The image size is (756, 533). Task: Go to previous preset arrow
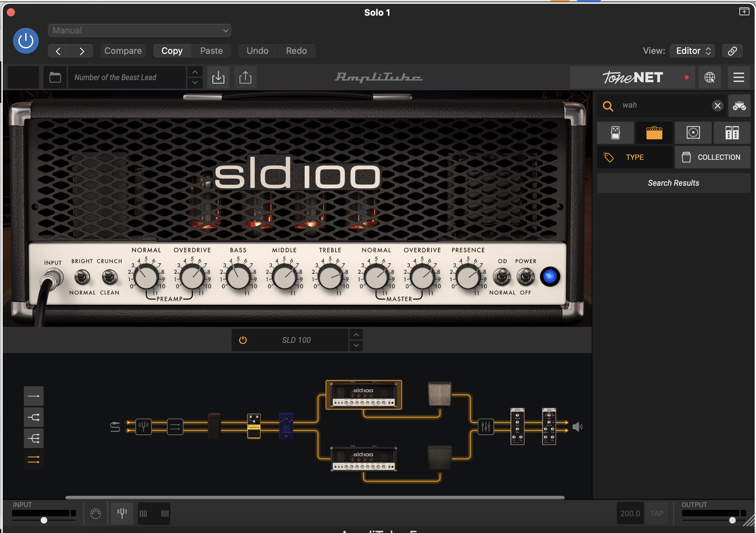point(59,51)
